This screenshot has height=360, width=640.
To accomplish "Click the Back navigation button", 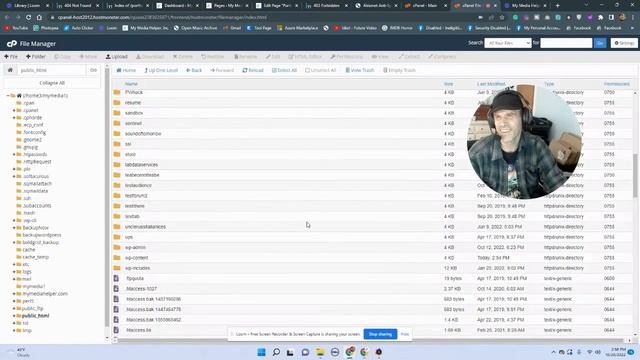I will click(x=194, y=70).
